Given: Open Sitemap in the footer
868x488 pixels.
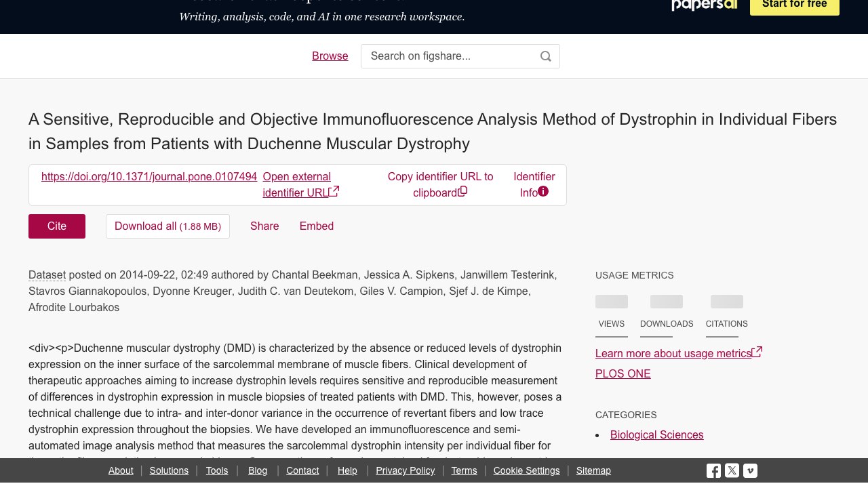Looking at the screenshot, I should 593,470.
